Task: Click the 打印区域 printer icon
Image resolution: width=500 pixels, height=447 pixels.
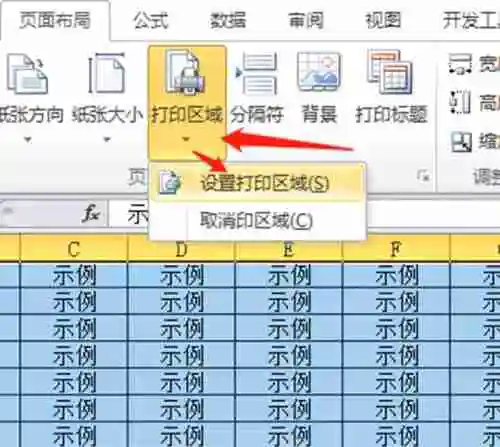Action: tap(186, 73)
